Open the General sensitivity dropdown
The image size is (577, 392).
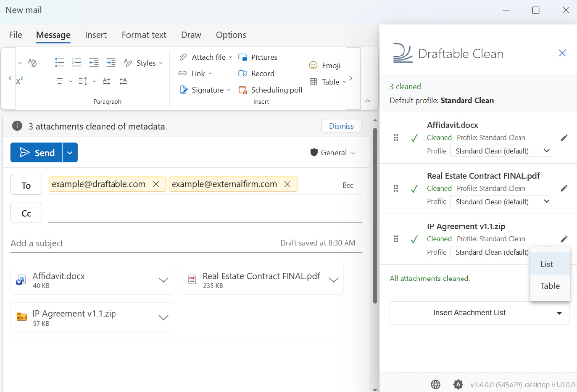(333, 153)
